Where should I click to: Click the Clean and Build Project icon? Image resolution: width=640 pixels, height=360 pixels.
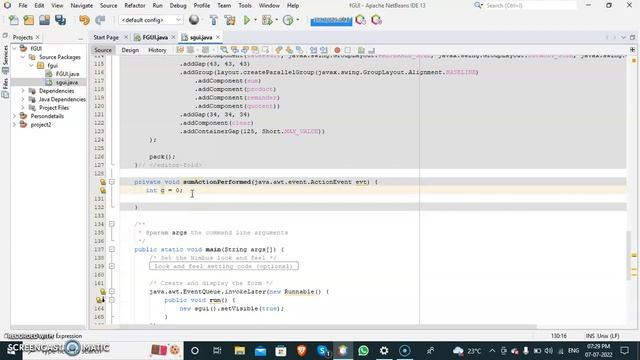[x=230, y=20]
